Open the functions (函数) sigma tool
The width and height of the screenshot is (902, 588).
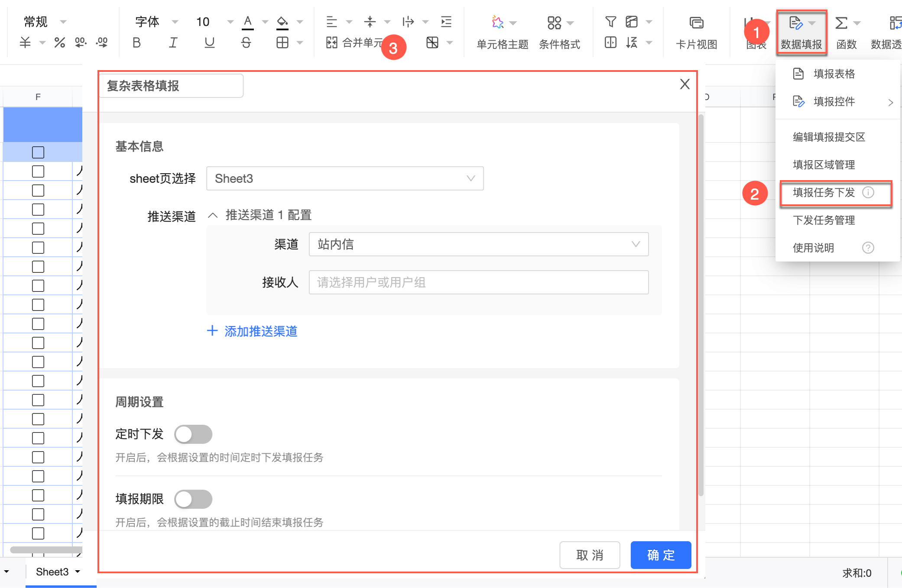(847, 32)
